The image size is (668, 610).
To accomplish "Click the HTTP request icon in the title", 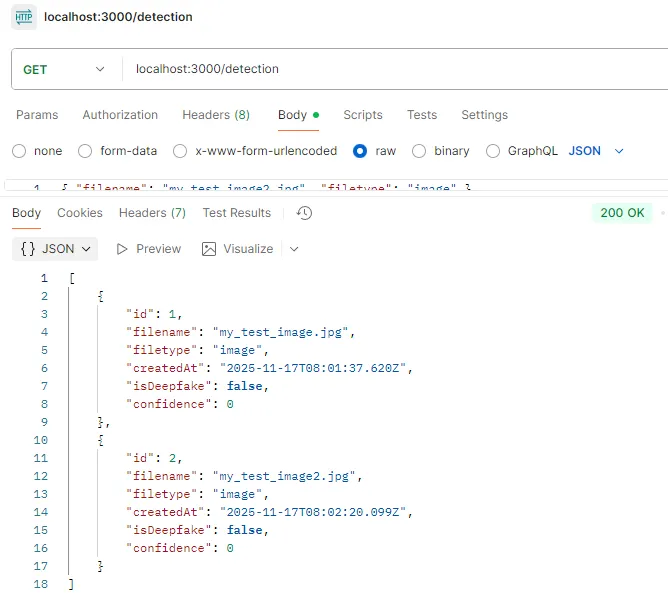I will click(25, 17).
